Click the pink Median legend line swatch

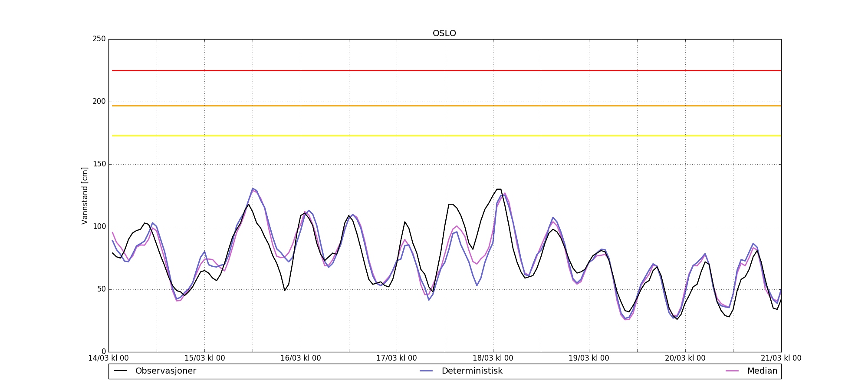[x=732, y=371]
